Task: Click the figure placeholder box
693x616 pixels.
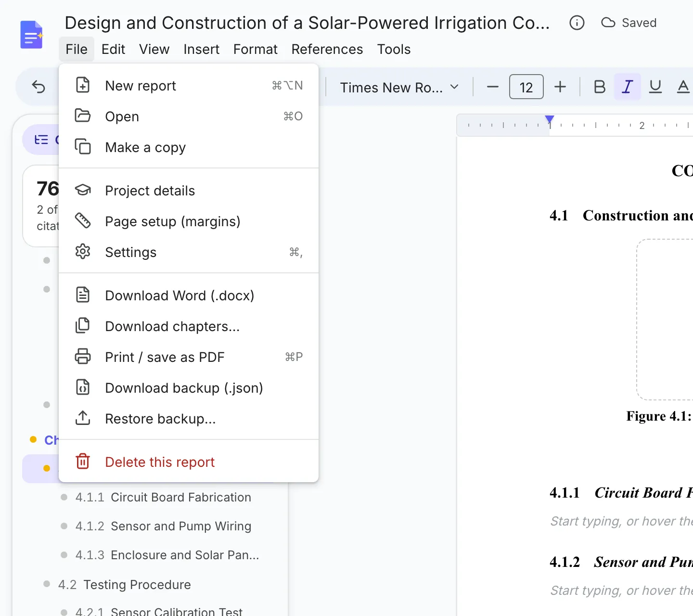Action: [665, 320]
